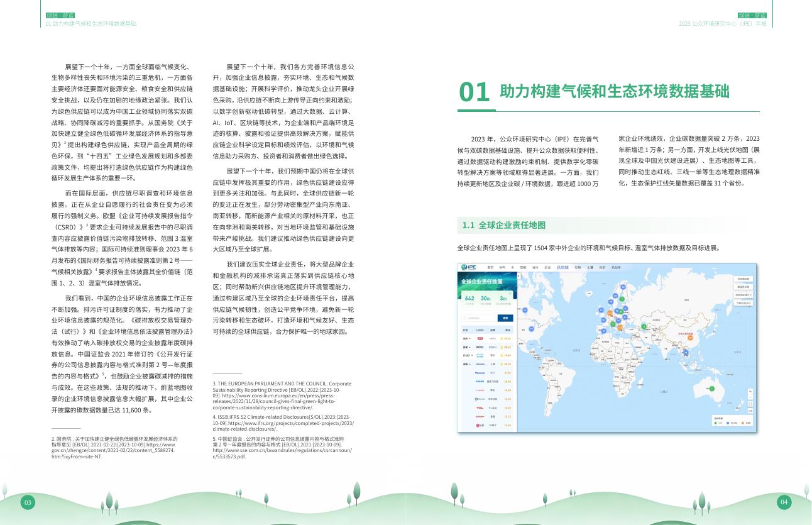
Task: Click the green cluster marker near the Caucasus
Action: click(644, 326)
